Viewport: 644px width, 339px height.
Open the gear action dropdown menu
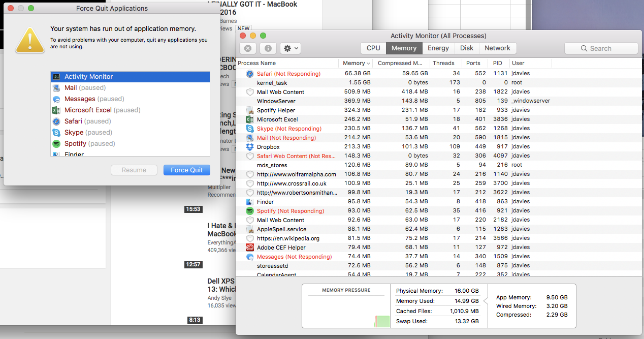291,48
